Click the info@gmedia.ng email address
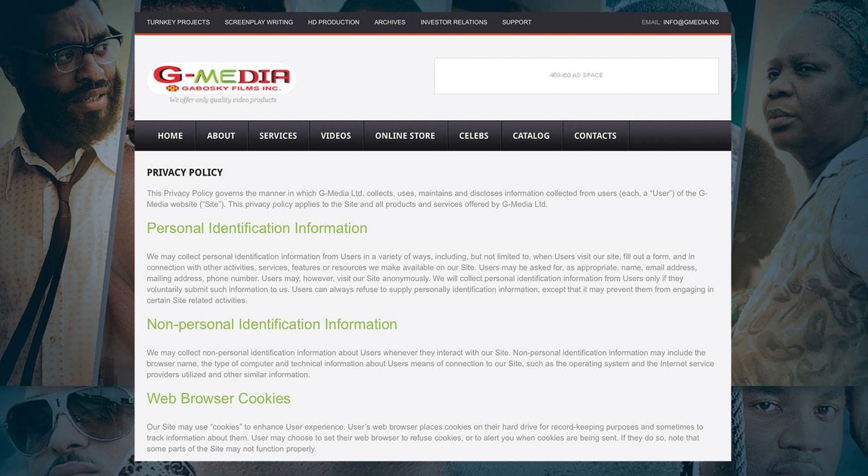This screenshot has height=476, width=868. click(691, 23)
